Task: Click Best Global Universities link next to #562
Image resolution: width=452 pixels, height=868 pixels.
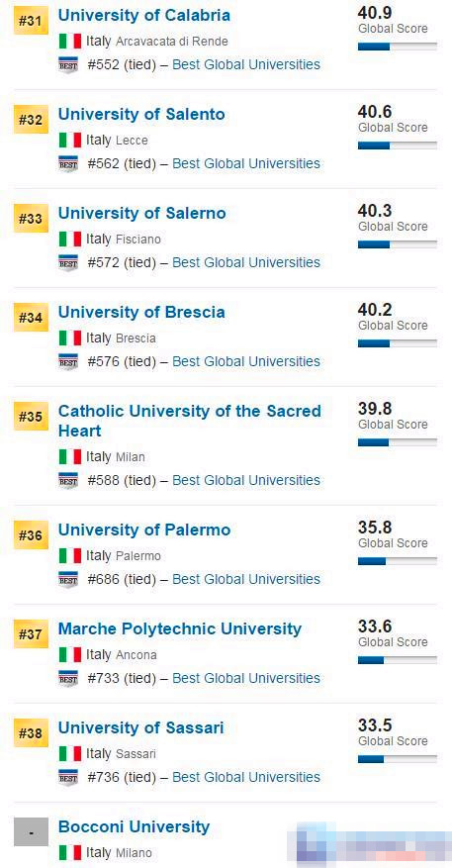Action: coord(246,164)
